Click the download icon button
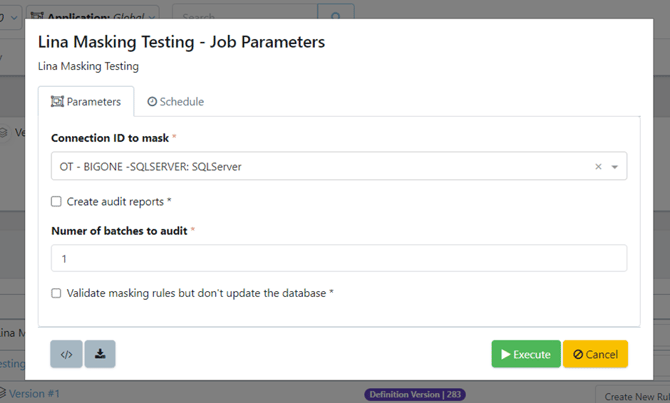 pos(100,354)
